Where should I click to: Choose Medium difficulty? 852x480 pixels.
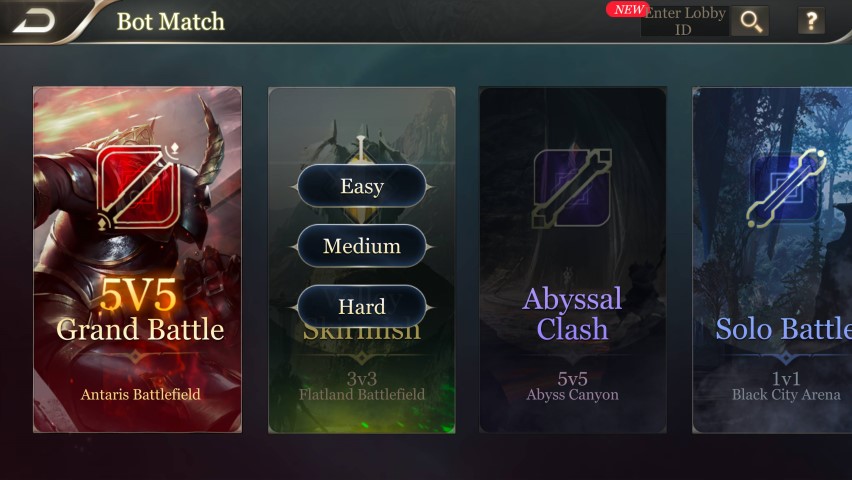click(362, 246)
